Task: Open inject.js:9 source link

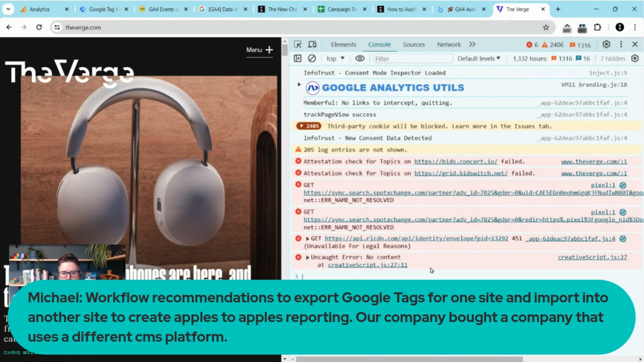Action: pyautogui.click(x=608, y=73)
